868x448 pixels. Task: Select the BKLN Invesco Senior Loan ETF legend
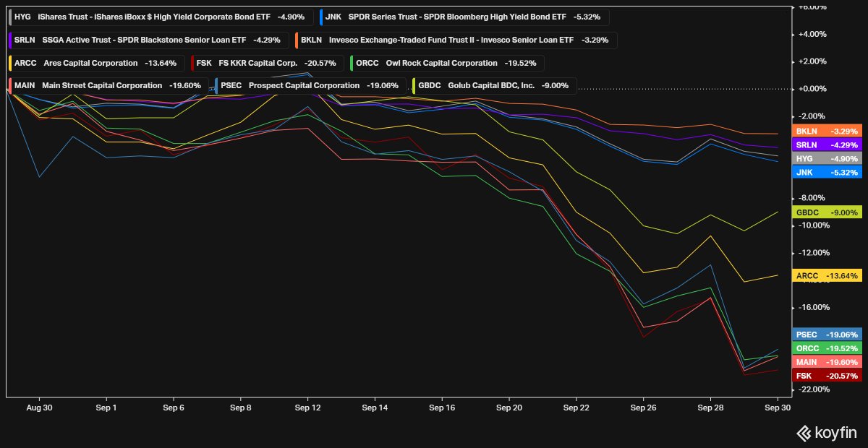pos(455,40)
